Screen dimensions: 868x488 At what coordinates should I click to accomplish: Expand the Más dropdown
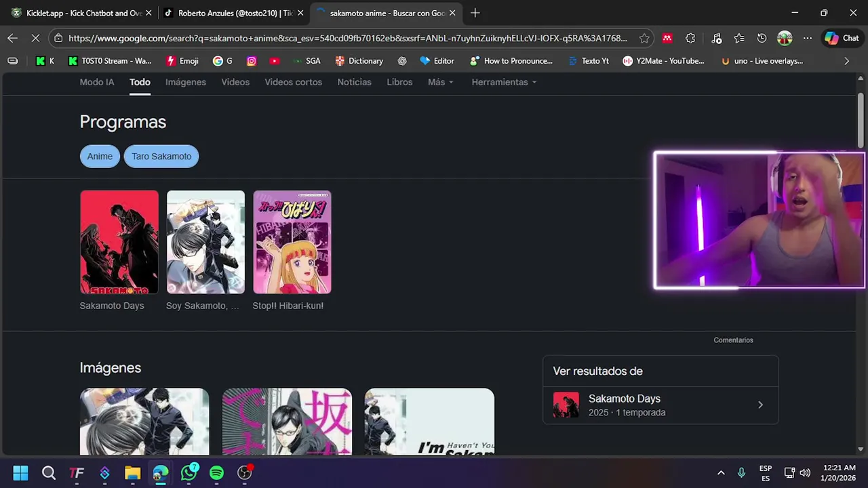pyautogui.click(x=441, y=82)
